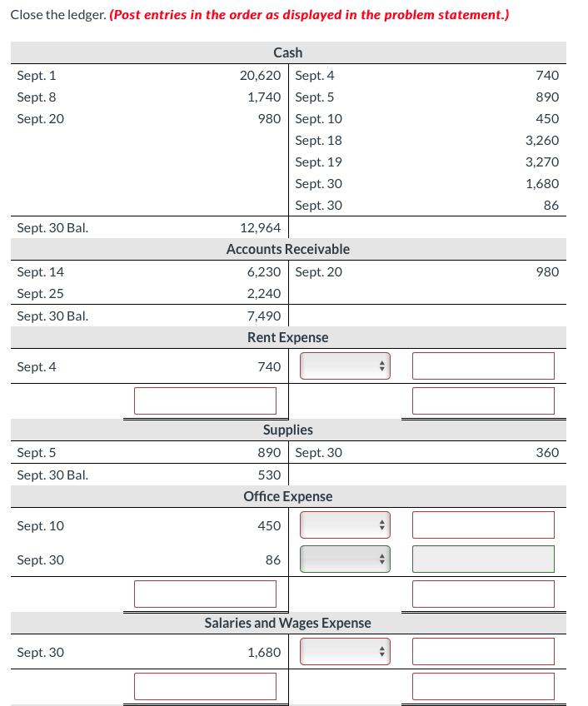Image resolution: width=588 pixels, height=706 pixels.
Task: Open the dropdown in Salaries and Wages Expense row
Action: click(345, 651)
